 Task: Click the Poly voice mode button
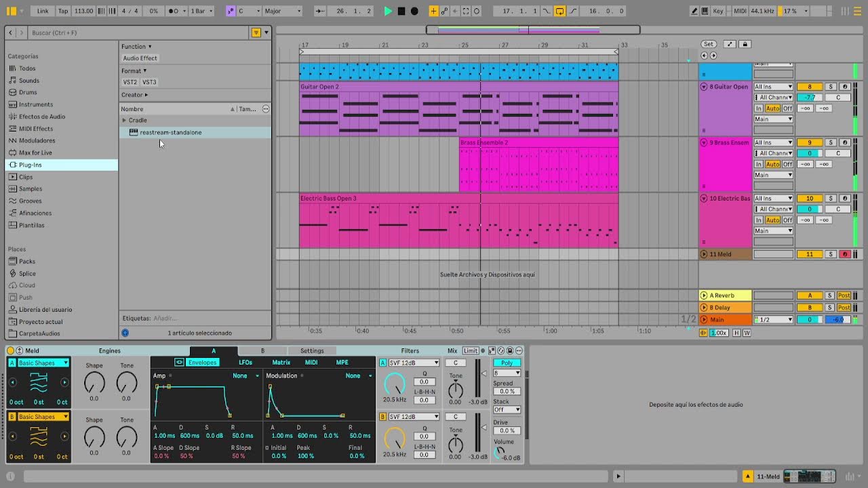(507, 363)
